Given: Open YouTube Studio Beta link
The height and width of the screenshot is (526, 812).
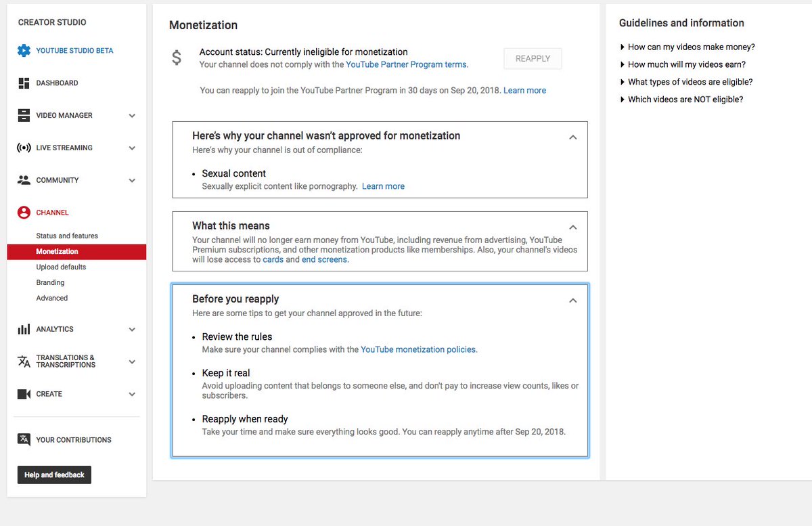Looking at the screenshot, I should pyautogui.click(x=74, y=51).
